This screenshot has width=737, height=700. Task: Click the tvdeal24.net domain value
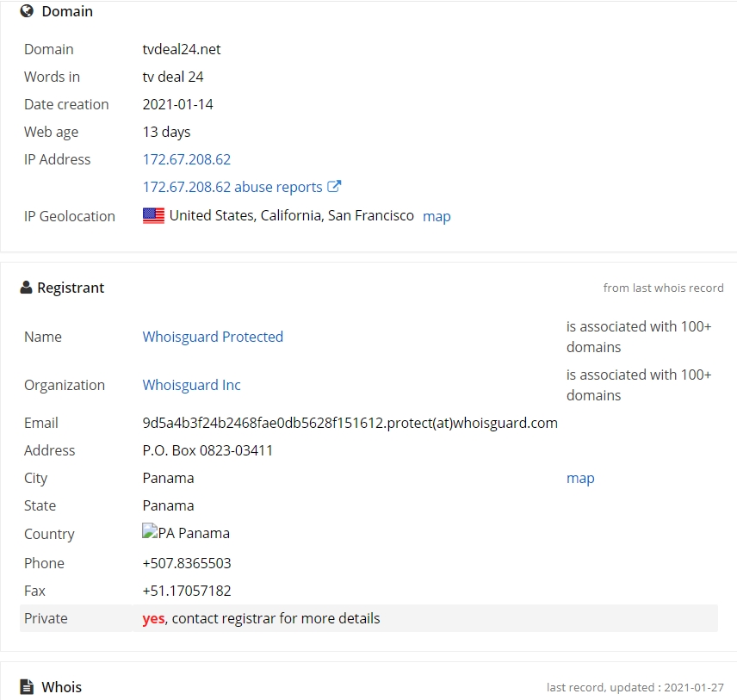point(182,49)
